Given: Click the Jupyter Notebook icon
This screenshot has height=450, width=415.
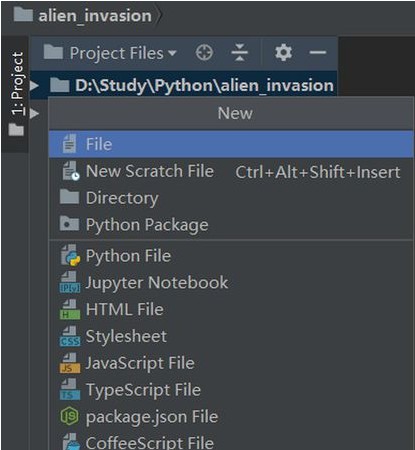Looking at the screenshot, I should 70,282.
